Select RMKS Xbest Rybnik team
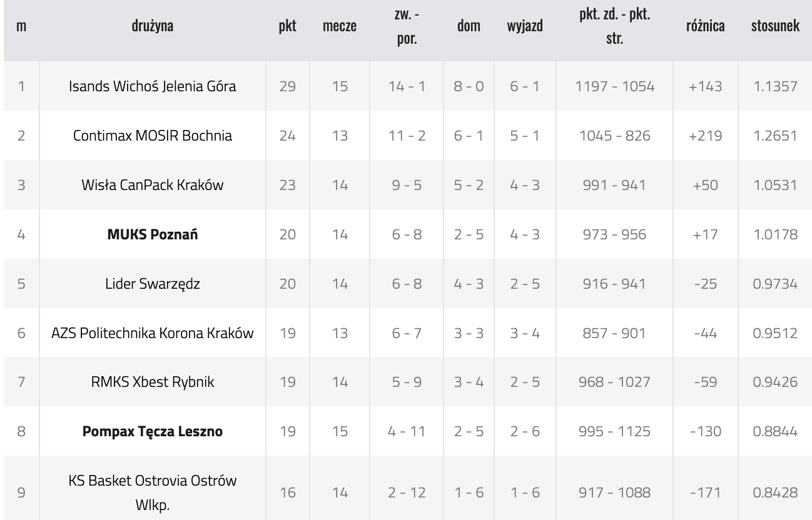The height and width of the screenshot is (520, 812). pyautogui.click(x=153, y=382)
